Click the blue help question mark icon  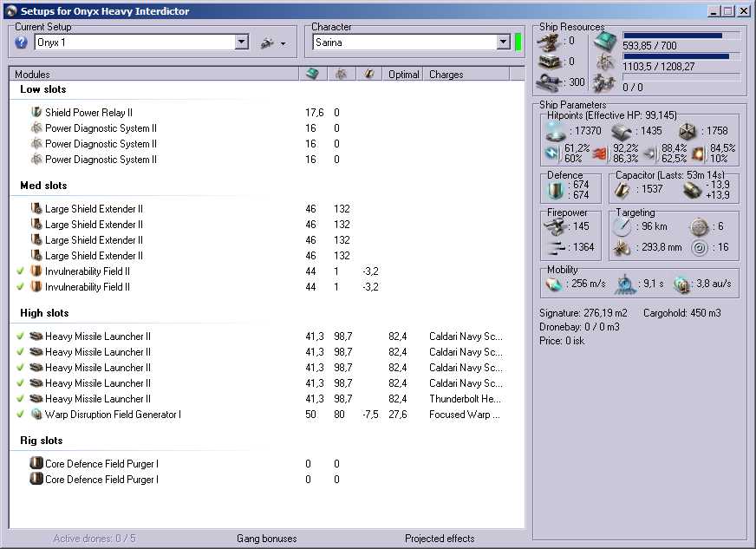(21, 42)
